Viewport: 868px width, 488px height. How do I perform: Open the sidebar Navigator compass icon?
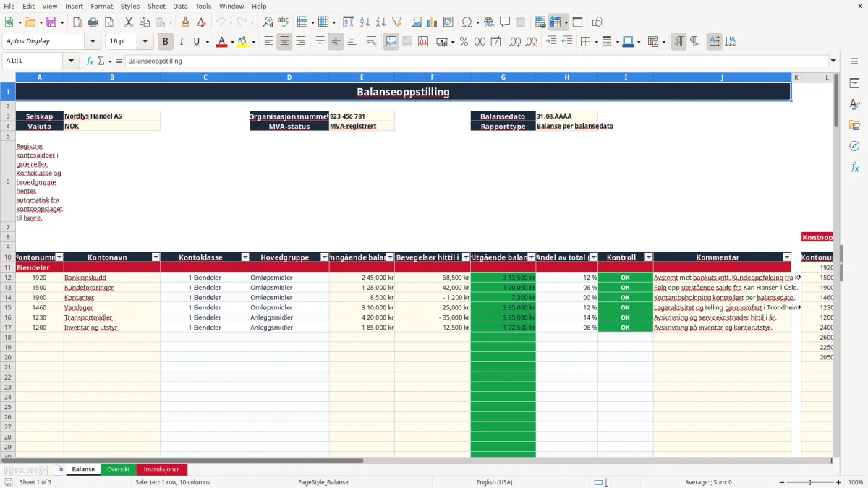854,146
